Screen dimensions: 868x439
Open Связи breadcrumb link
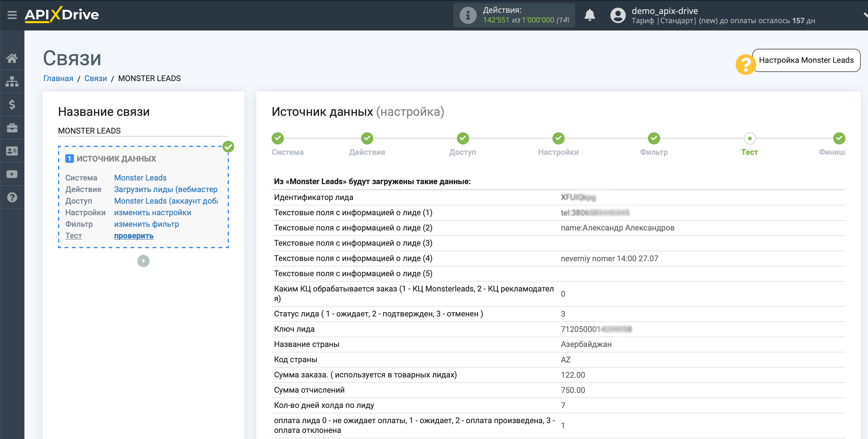click(x=95, y=78)
